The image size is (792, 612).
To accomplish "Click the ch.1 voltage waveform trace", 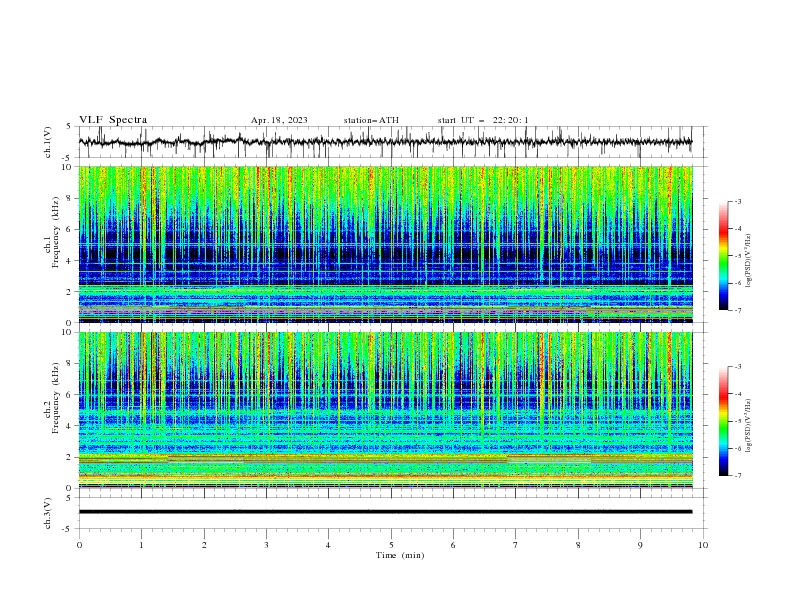I will pyautogui.click(x=385, y=142).
